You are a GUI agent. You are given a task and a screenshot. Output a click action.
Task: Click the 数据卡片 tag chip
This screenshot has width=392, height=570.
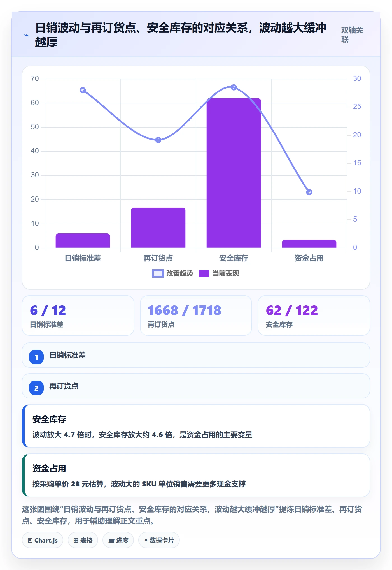pos(159,540)
